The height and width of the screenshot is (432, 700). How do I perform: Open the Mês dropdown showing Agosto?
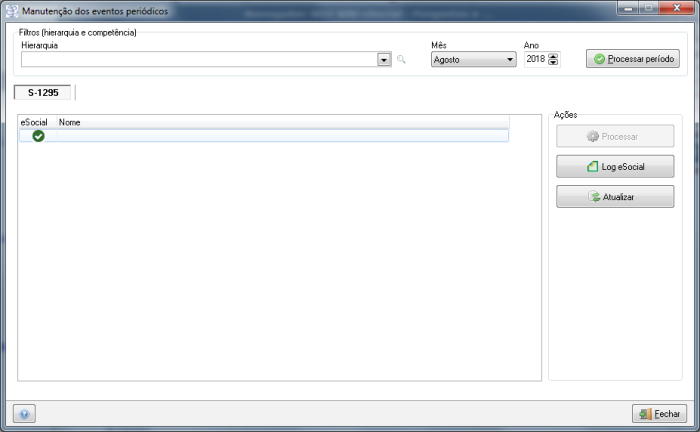[x=473, y=60]
